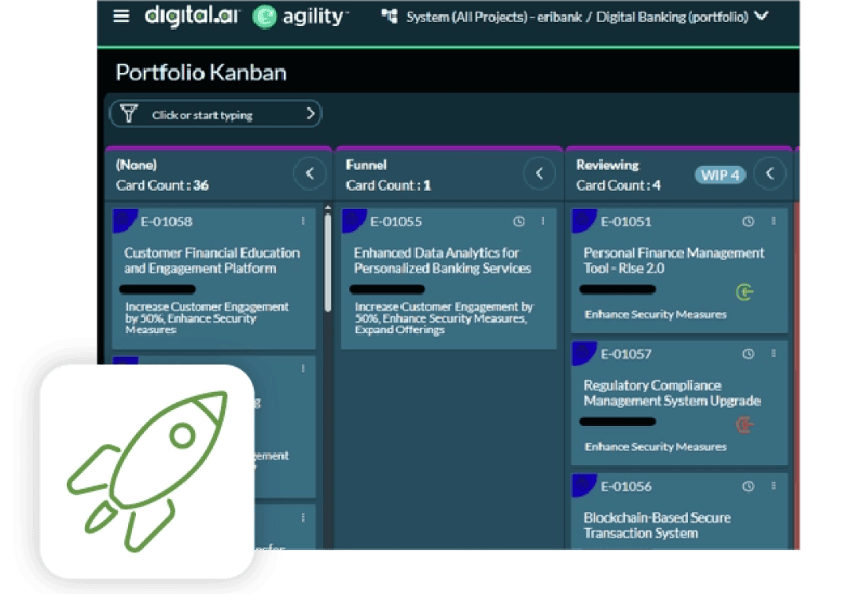
Task: Click the red status icon on E-01057
Action: [x=744, y=424]
